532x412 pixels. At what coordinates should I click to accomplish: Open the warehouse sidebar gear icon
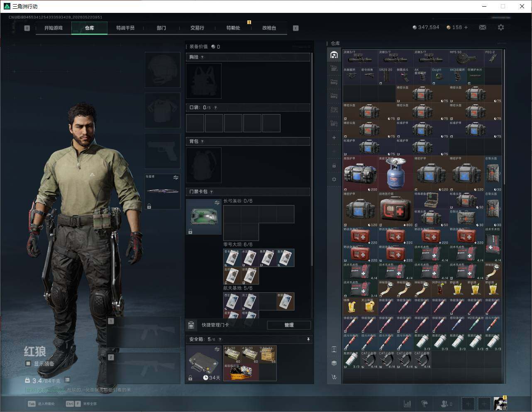(x=334, y=179)
